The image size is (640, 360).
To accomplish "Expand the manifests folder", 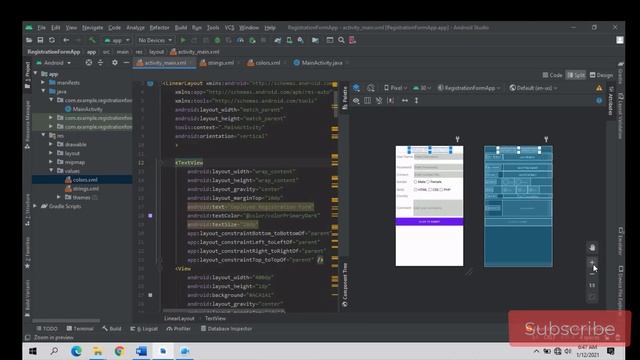I will tap(43, 82).
